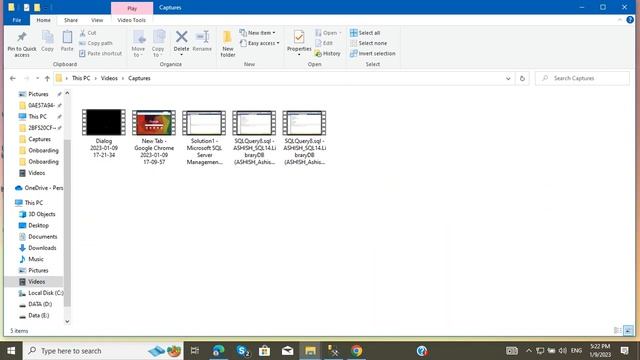Open Microsoft Store from the taskbar
This screenshot has width=640, height=360.
pyautogui.click(x=264, y=351)
